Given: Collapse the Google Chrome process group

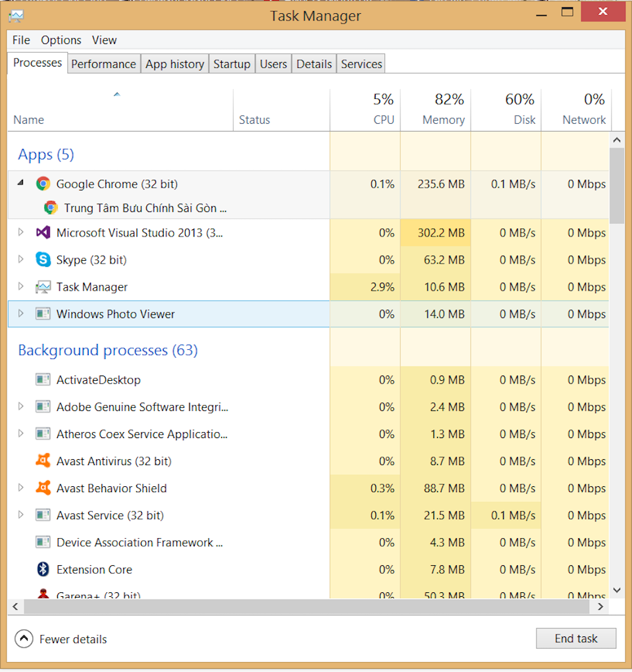Looking at the screenshot, I should click(20, 184).
